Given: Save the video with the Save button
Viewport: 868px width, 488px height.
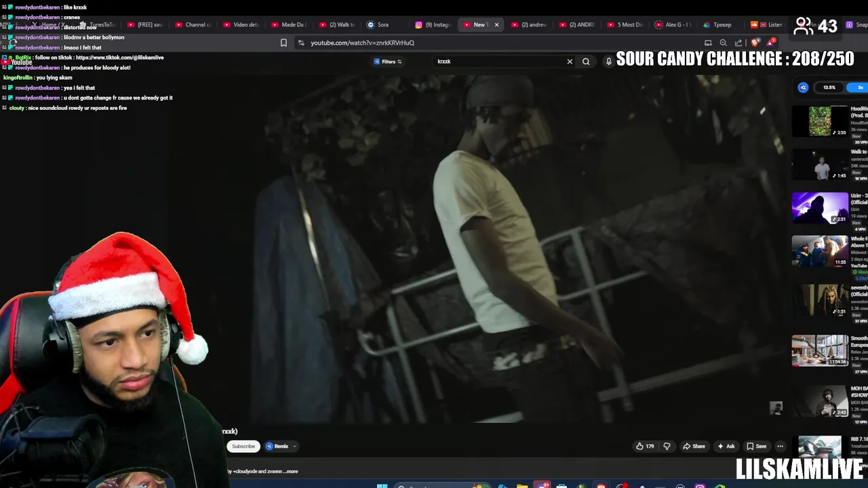Looking at the screenshot, I should pyautogui.click(x=756, y=446).
